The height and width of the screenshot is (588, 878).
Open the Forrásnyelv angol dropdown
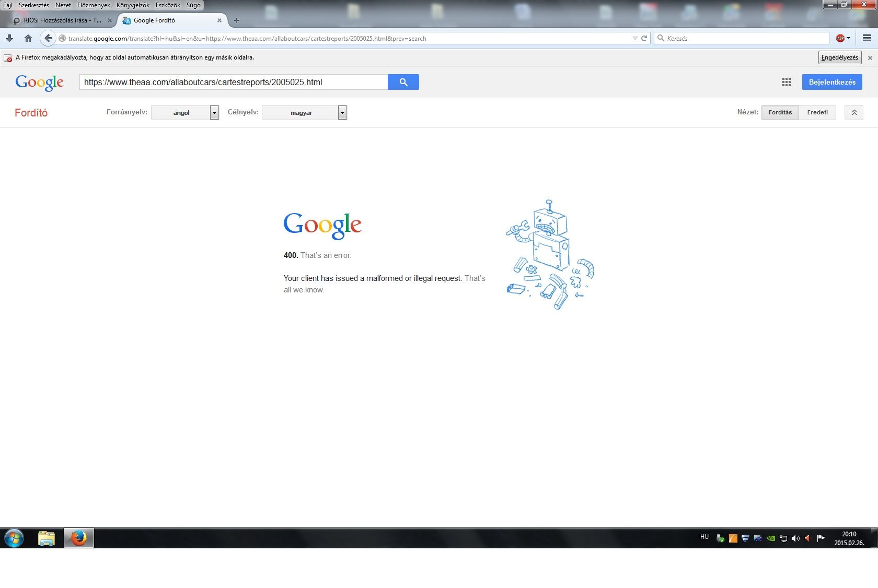185,113
